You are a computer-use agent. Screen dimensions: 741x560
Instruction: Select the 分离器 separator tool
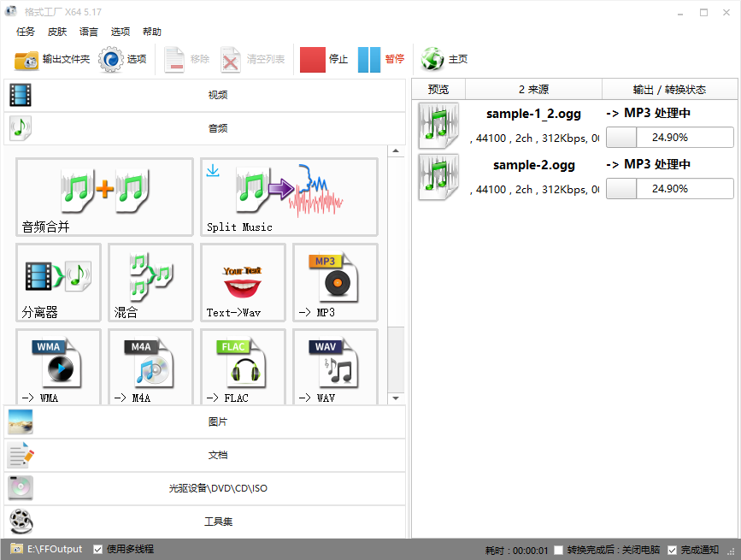(x=58, y=282)
